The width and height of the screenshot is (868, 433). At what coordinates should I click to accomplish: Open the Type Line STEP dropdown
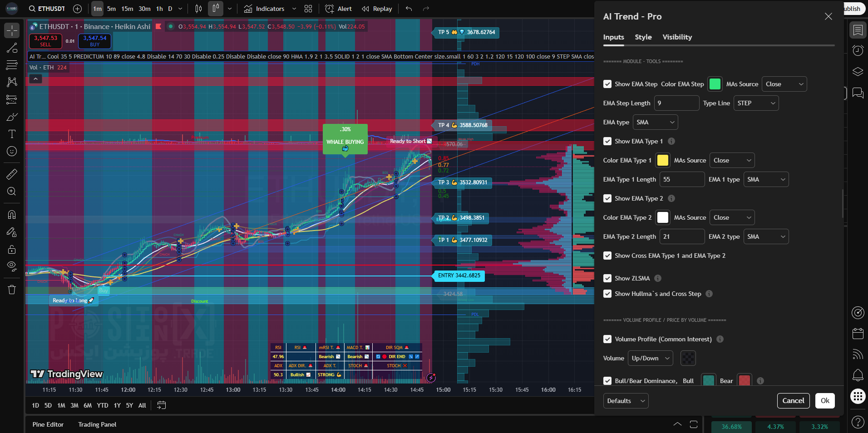(x=756, y=103)
